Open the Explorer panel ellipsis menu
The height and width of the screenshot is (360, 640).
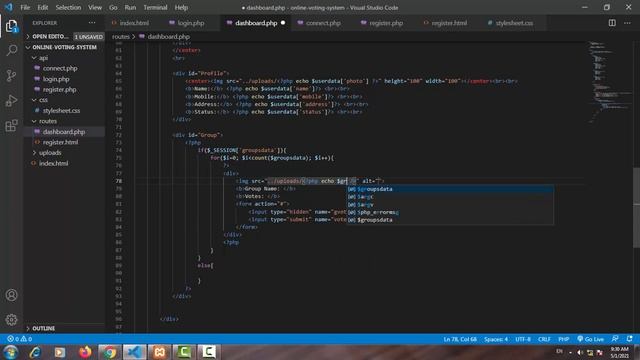coord(92,23)
